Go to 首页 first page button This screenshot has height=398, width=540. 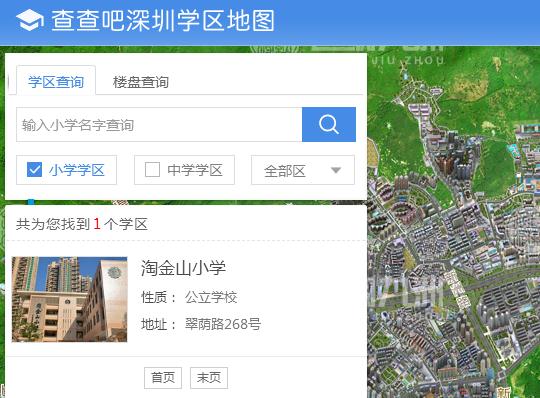(163, 378)
